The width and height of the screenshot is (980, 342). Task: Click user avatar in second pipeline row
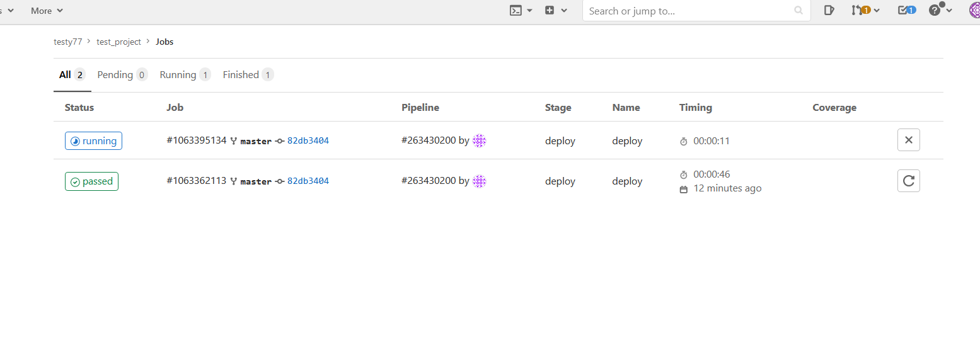click(479, 181)
